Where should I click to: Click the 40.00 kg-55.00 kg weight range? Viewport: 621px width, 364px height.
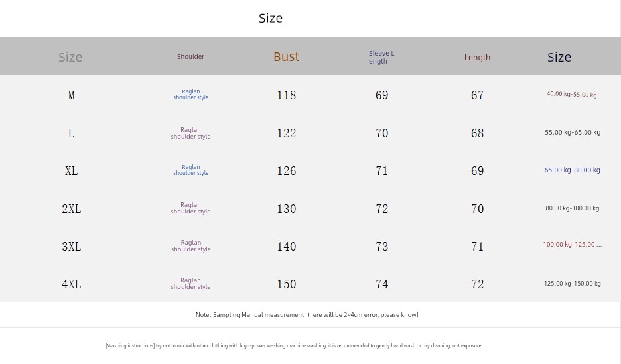point(571,95)
